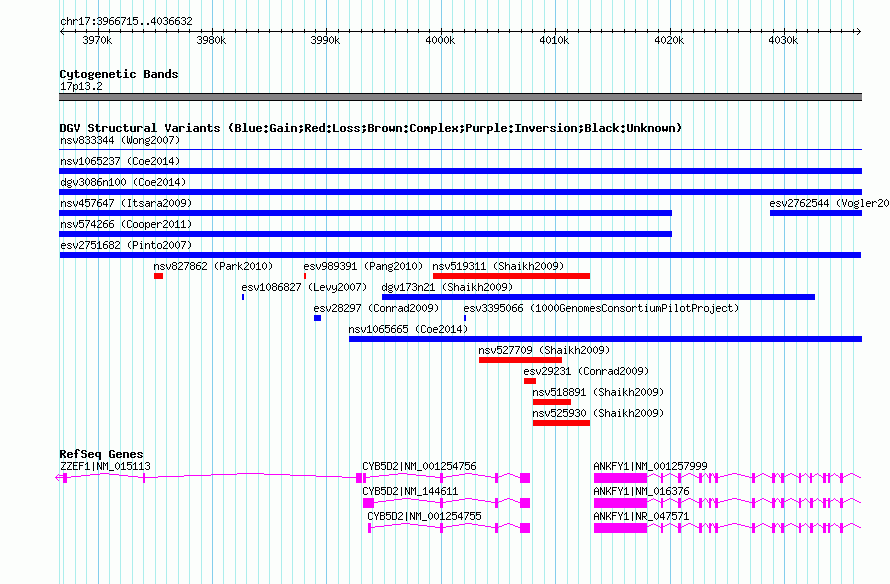Click the chr17:3966715..4036632 region label
The height and width of the screenshot is (584, 890).
click(126, 21)
